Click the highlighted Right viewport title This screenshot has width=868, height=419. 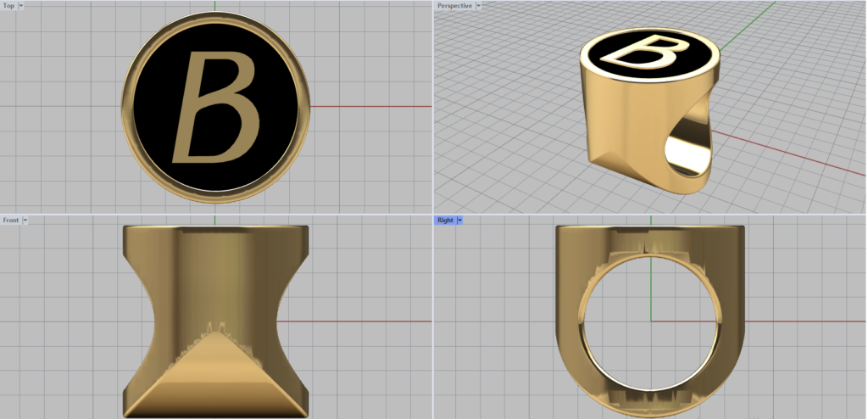[445, 220]
